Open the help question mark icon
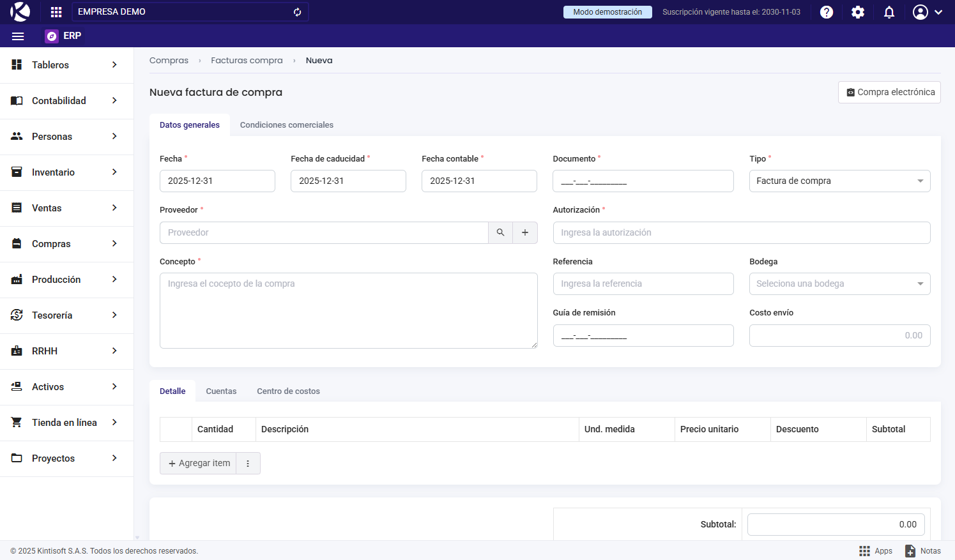This screenshot has height=560, width=955. pos(827,12)
